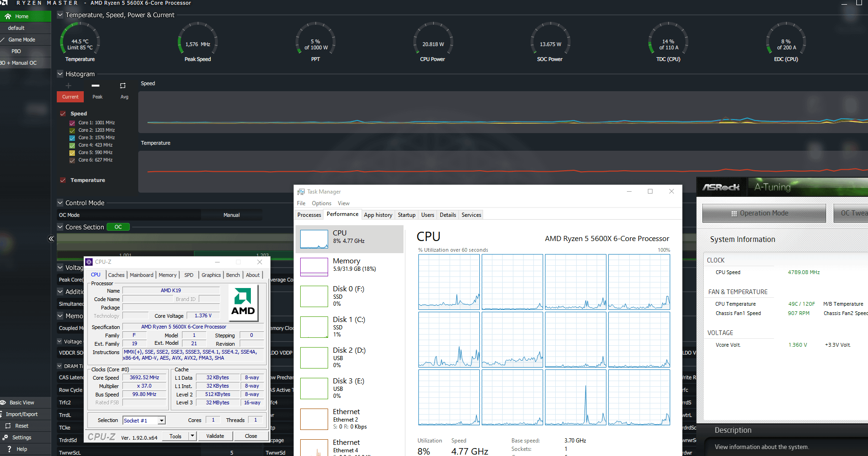Toggle the Core 4 histogram checkbox
Viewport: 868px width, 456px height.
tap(72, 145)
